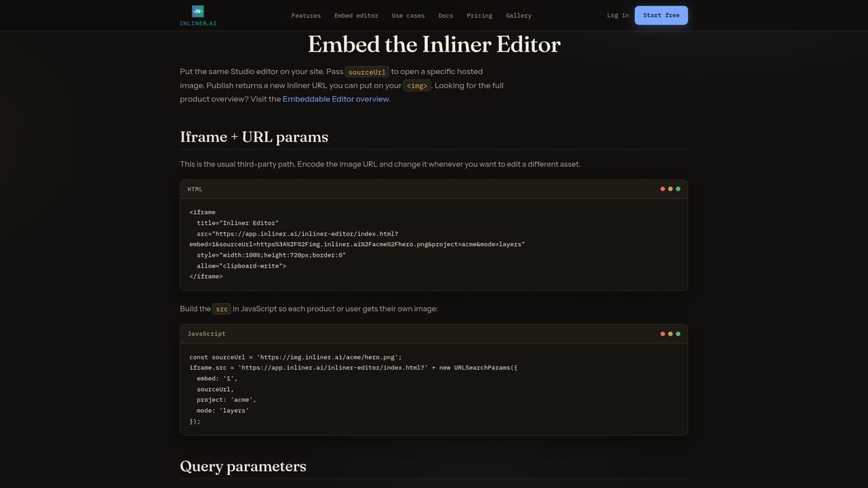
Task: Click the INLINER.AI brand text
Action: [x=198, y=24]
